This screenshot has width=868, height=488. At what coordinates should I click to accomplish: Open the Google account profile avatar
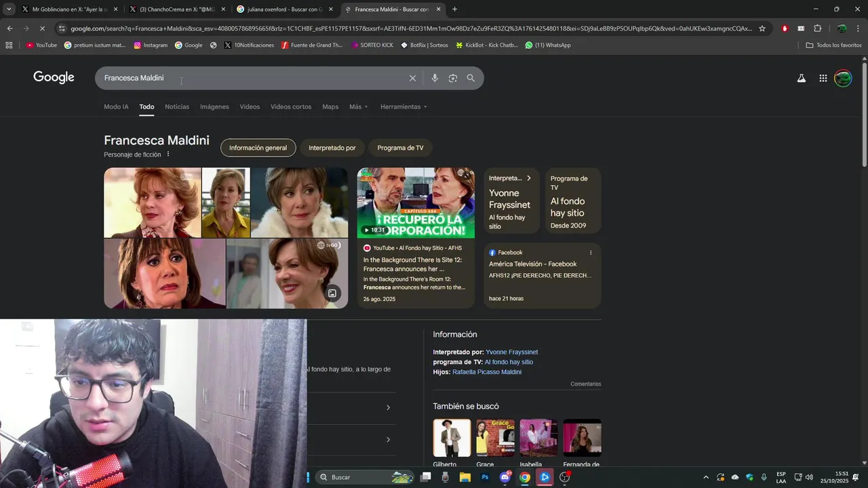point(843,78)
